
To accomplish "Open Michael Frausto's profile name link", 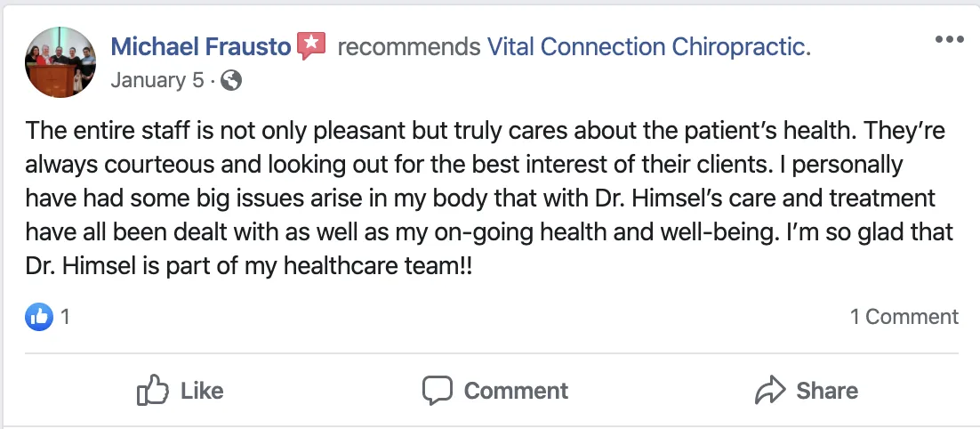I will tap(201, 46).
